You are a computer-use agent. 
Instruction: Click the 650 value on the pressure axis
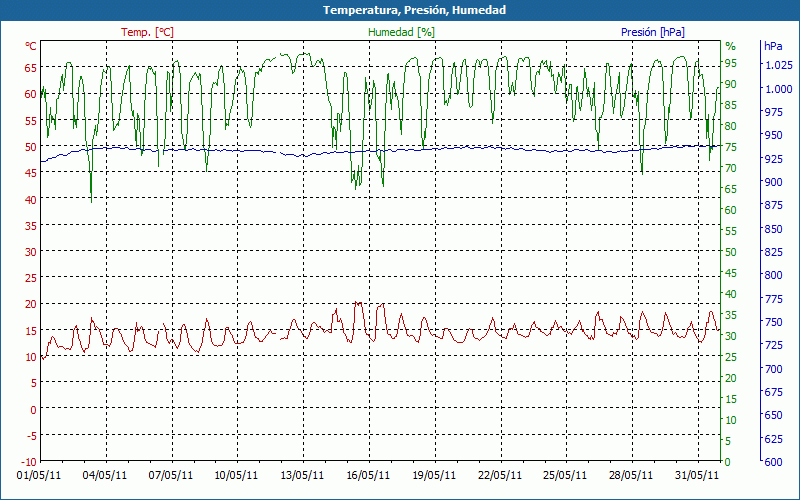[x=773, y=415]
